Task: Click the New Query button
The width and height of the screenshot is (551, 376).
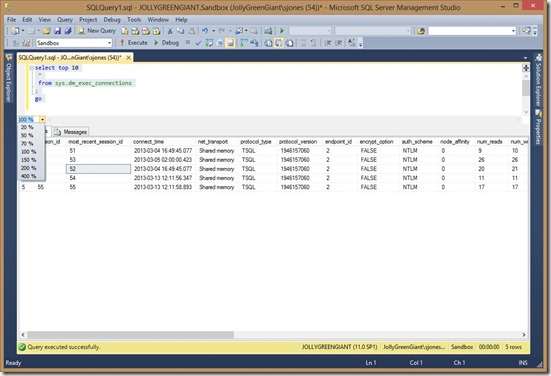Action: 97,31
